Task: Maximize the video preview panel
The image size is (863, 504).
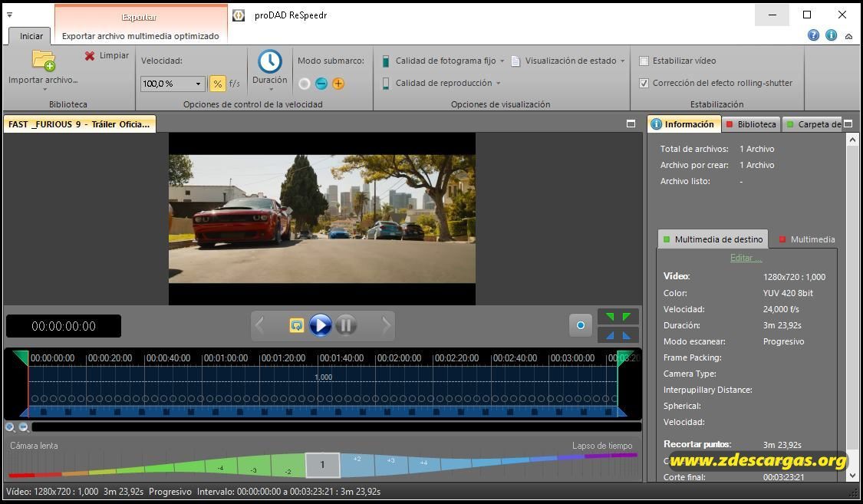Action: coord(631,124)
